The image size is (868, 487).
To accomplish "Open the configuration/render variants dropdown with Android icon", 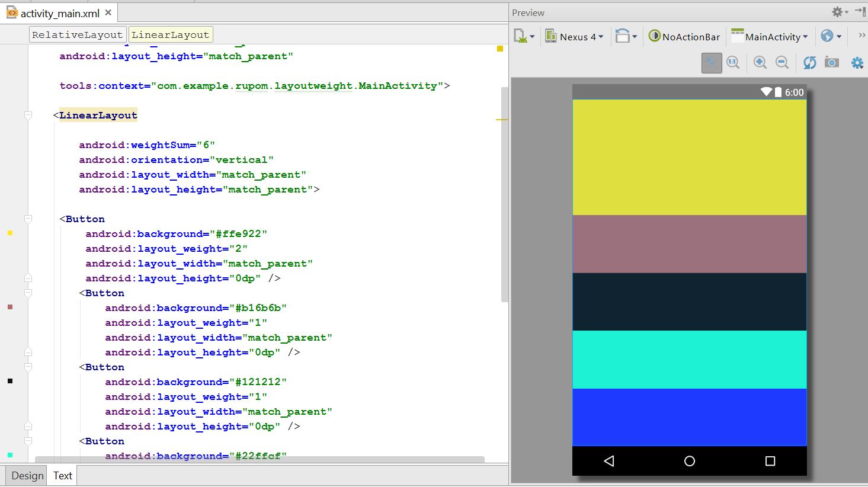I will (x=524, y=36).
